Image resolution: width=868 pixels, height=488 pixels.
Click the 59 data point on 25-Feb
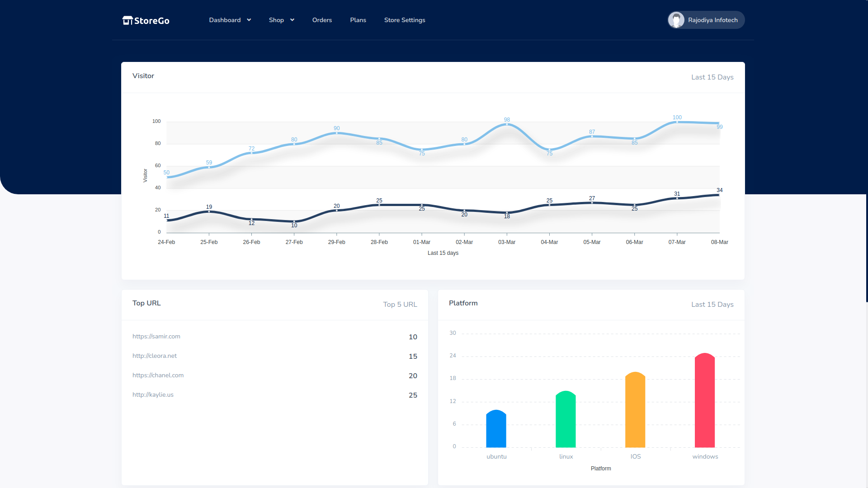click(x=209, y=167)
